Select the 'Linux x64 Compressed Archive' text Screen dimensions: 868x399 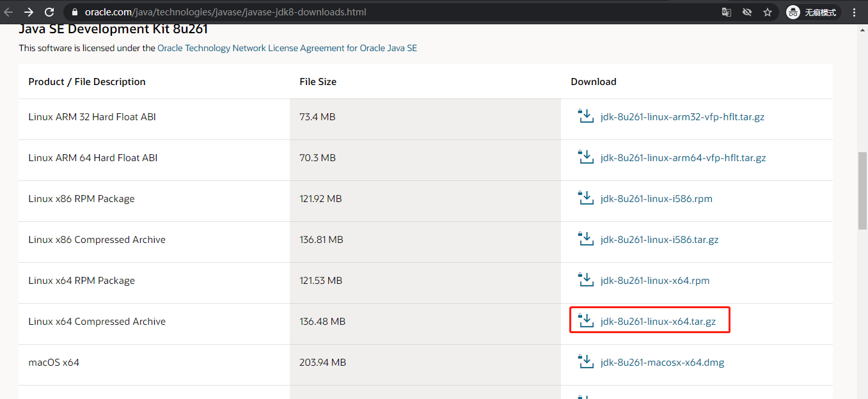point(97,322)
